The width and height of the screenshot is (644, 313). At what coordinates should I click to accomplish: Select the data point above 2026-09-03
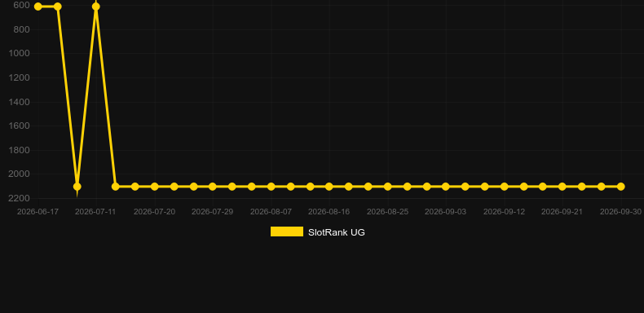point(446,187)
